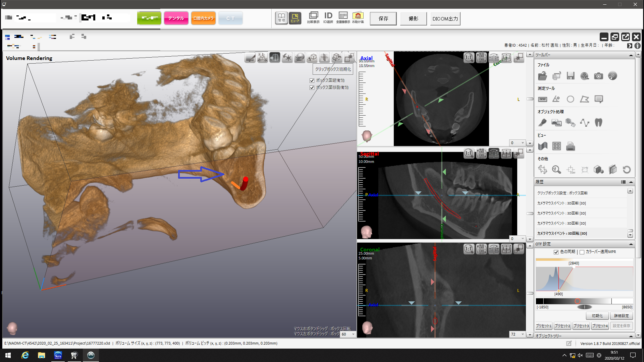This screenshot has height=362, width=644.
Task: Open the Axial view slice value dropdown
Action: [522, 143]
